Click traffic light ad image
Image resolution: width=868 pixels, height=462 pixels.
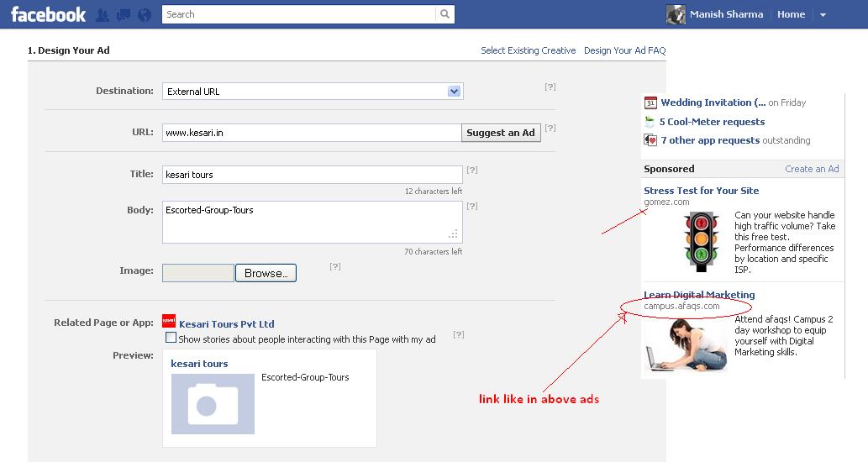[701, 242]
